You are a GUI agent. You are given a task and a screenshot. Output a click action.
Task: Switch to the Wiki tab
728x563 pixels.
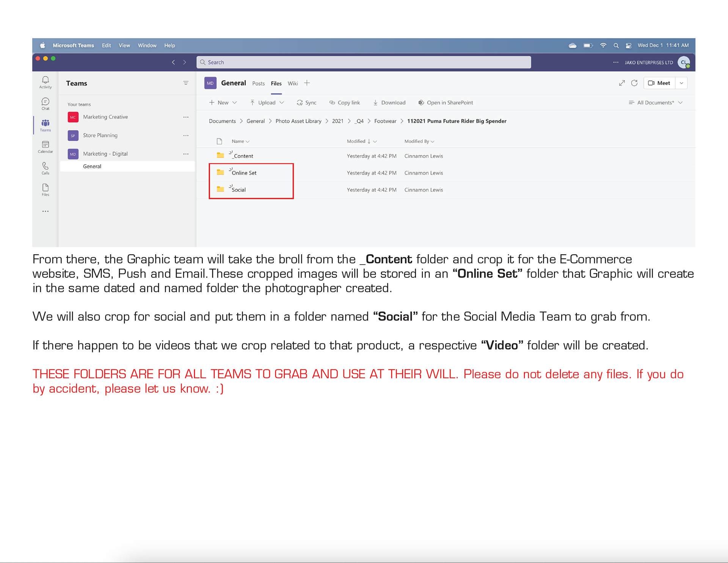[x=293, y=83]
